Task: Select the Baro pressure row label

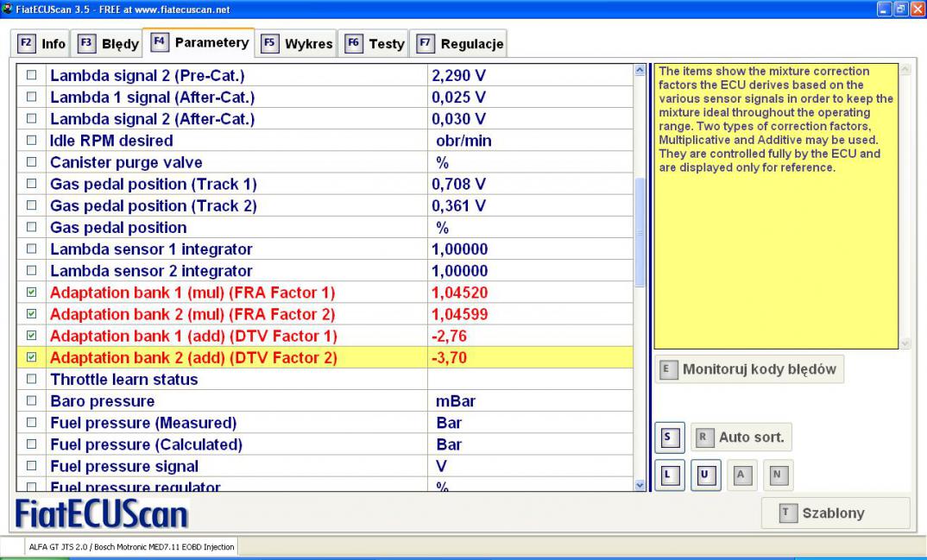Action: 102,401
